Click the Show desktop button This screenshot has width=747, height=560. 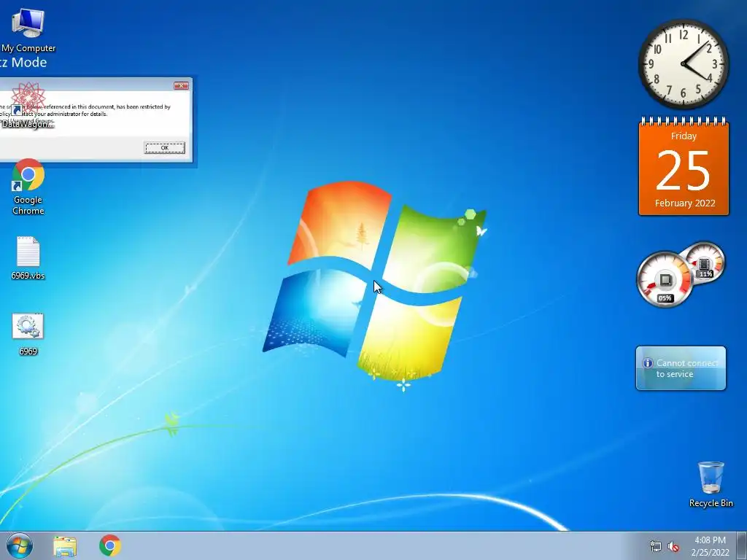click(x=742, y=545)
